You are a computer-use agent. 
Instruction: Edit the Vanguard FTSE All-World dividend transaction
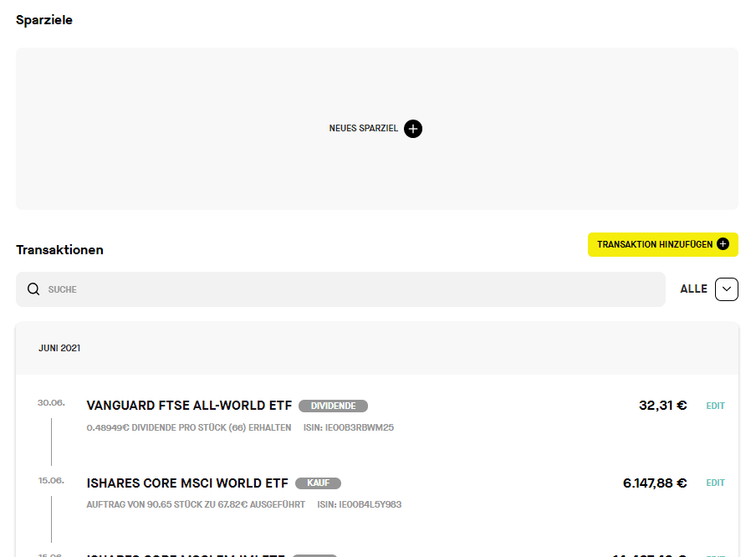point(715,406)
